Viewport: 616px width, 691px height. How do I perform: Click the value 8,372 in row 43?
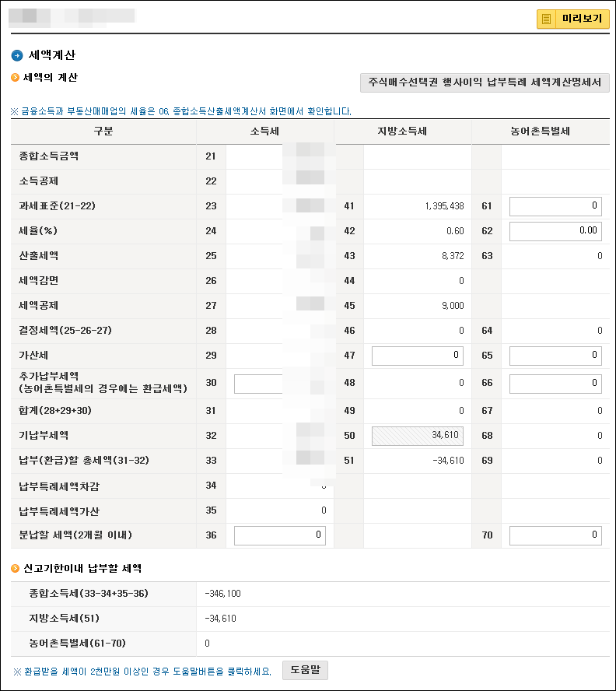[x=453, y=256]
